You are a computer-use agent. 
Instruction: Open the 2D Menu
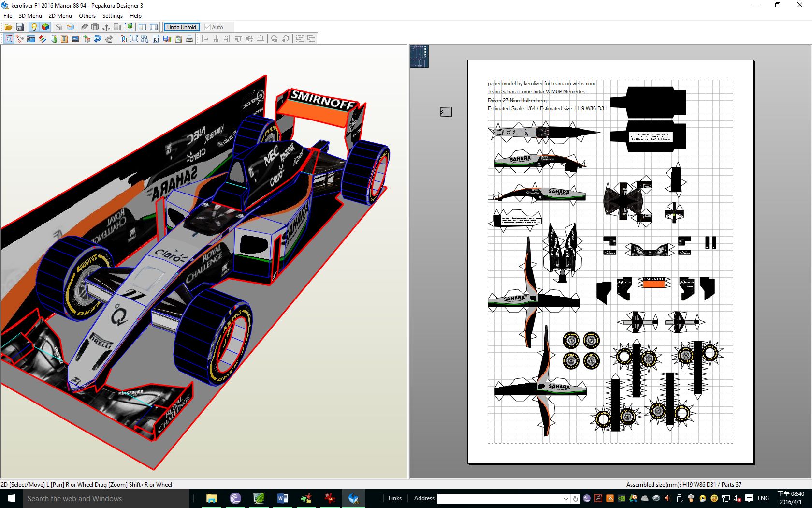(x=60, y=15)
